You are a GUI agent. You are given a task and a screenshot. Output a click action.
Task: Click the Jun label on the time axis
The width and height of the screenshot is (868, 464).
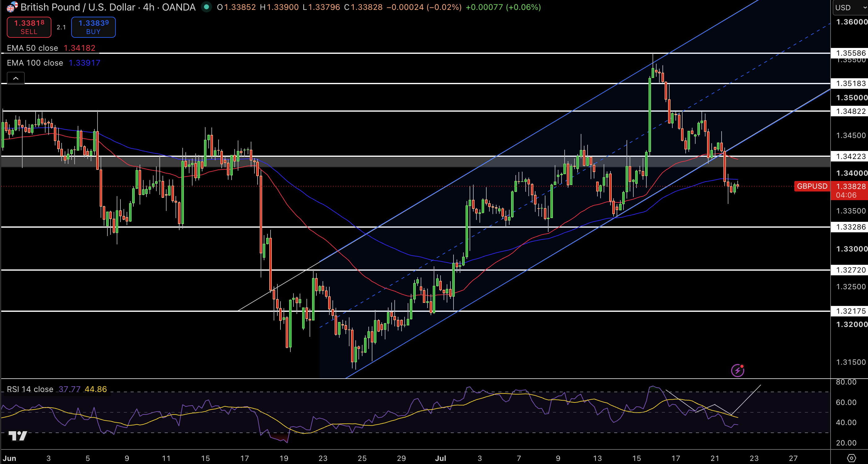[x=9, y=458]
